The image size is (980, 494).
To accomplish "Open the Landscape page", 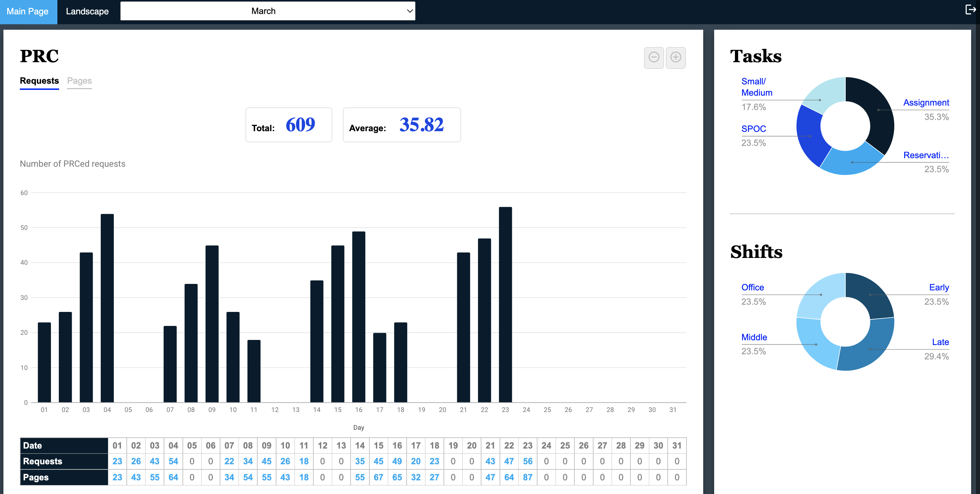I will coord(87,11).
